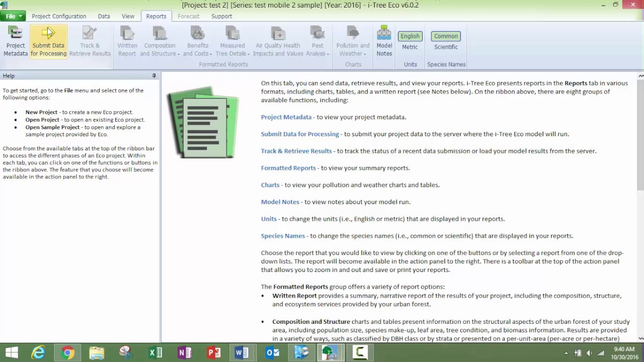This screenshot has width=644, height=362.
Task: Click the Charts blue link text
Action: point(270,185)
